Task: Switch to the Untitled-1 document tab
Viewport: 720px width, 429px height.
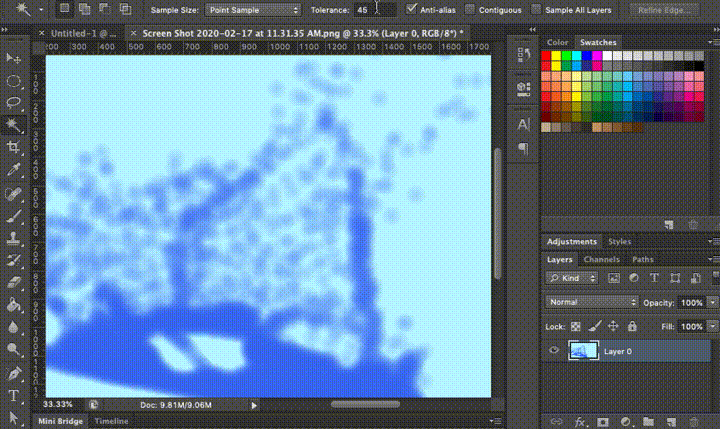Action: tap(83, 33)
